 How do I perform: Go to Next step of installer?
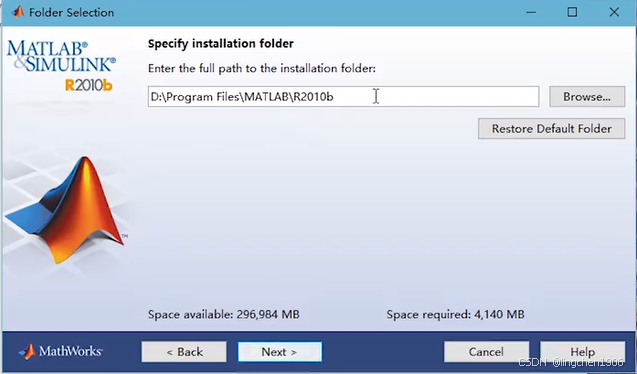(x=280, y=352)
